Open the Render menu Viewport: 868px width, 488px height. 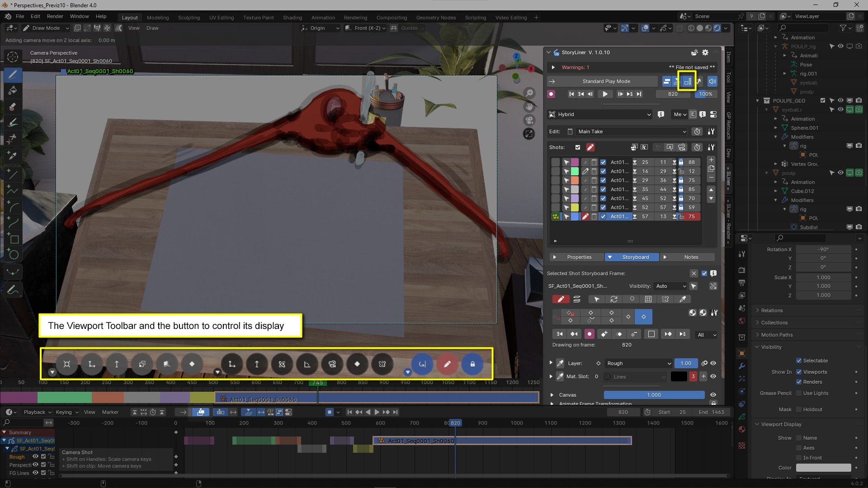(x=55, y=16)
